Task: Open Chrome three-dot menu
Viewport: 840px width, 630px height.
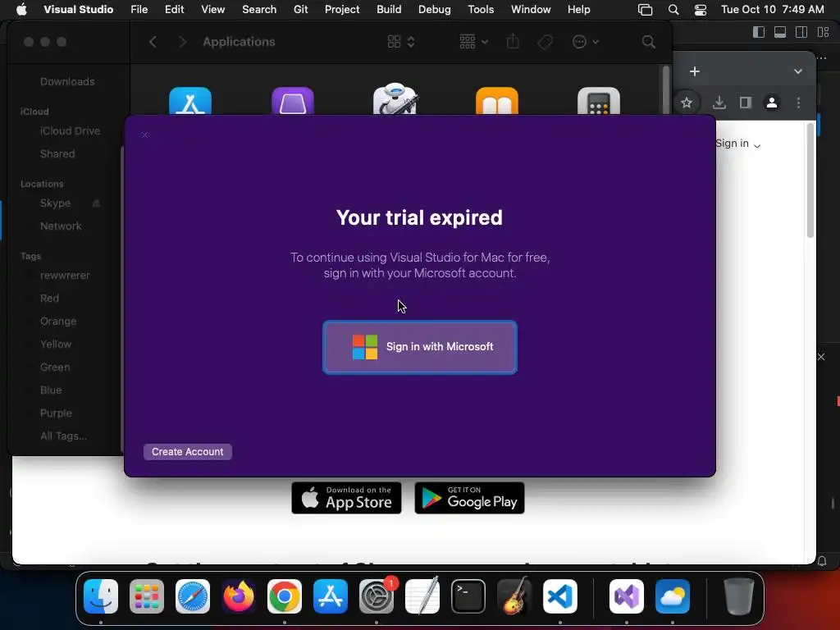Action: click(798, 103)
